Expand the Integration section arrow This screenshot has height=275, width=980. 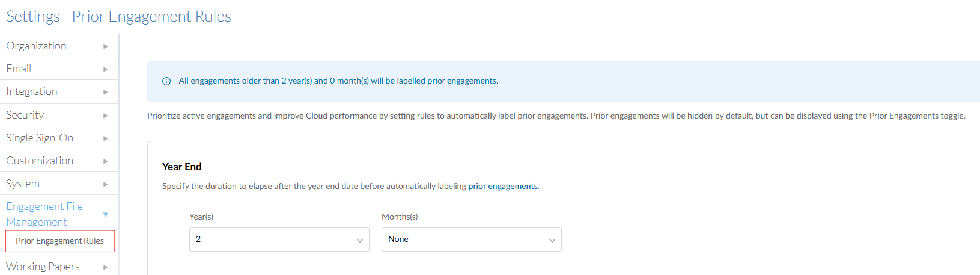[x=106, y=92]
